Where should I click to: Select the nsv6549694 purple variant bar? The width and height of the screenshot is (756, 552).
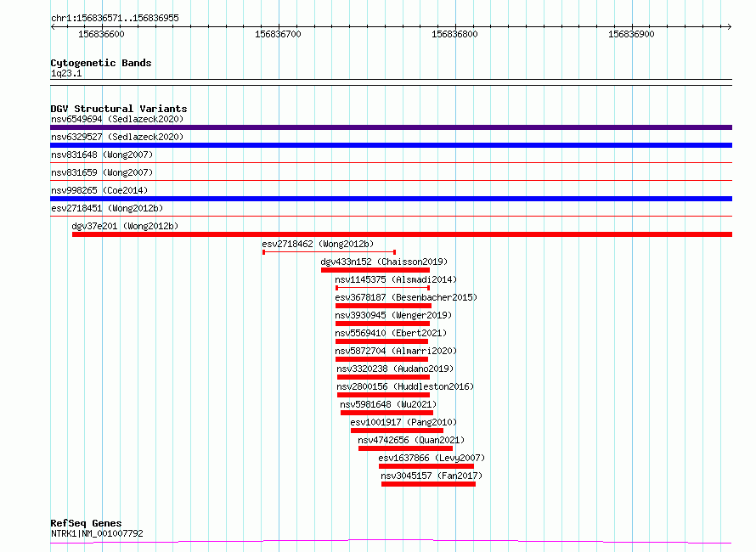click(391, 127)
